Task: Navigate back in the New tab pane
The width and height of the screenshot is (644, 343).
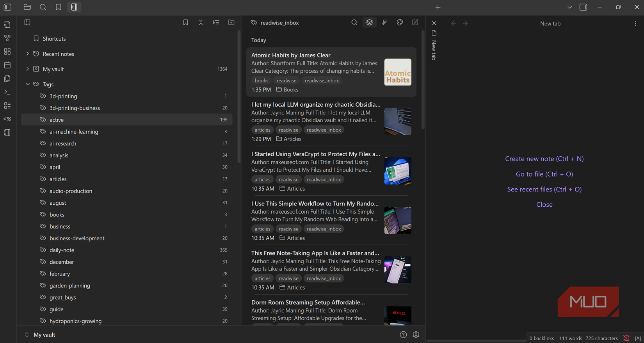Action: click(454, 23)
